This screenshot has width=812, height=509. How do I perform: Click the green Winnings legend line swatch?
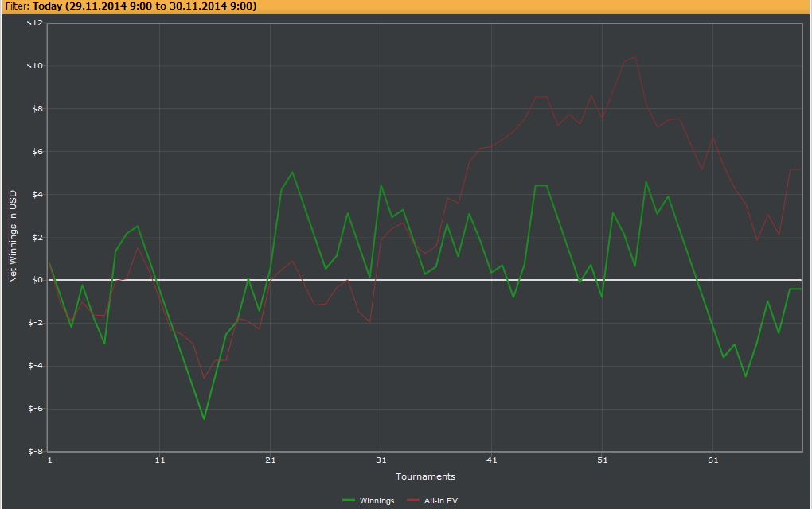349,500
